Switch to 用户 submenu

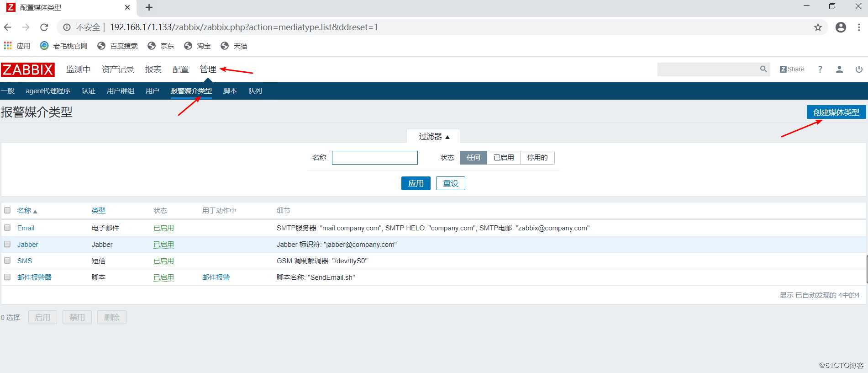pyautogui.click(x=153, y=91)
